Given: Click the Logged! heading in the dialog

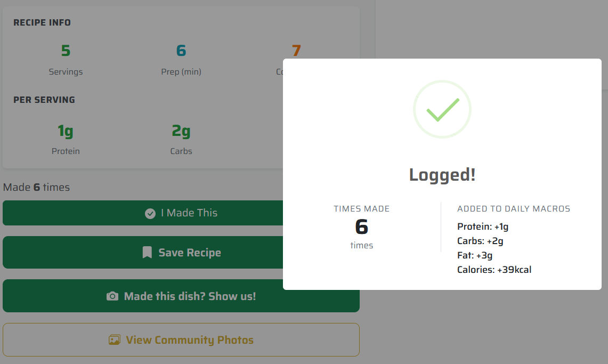Looking at the screenshot, I should (442, 175).
